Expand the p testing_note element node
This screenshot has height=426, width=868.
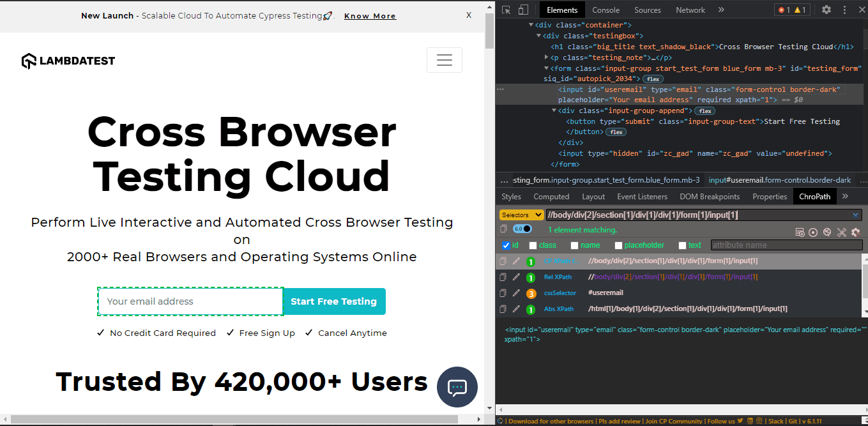coord(546,57)
